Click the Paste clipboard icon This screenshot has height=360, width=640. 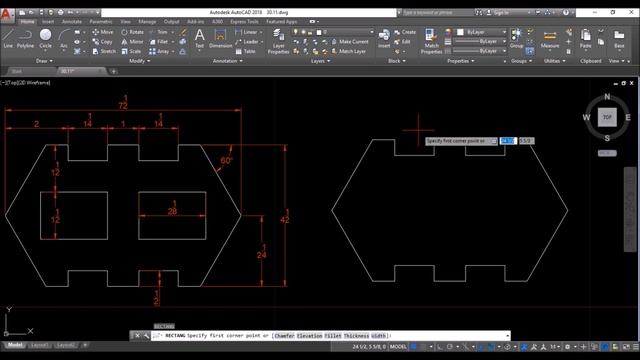tap(585, 39)
